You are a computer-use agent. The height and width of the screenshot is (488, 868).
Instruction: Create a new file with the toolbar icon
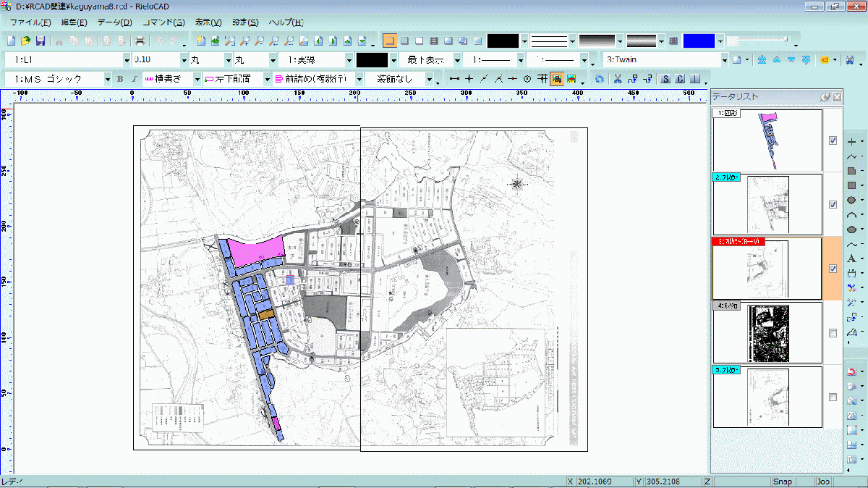click(12, 40)
